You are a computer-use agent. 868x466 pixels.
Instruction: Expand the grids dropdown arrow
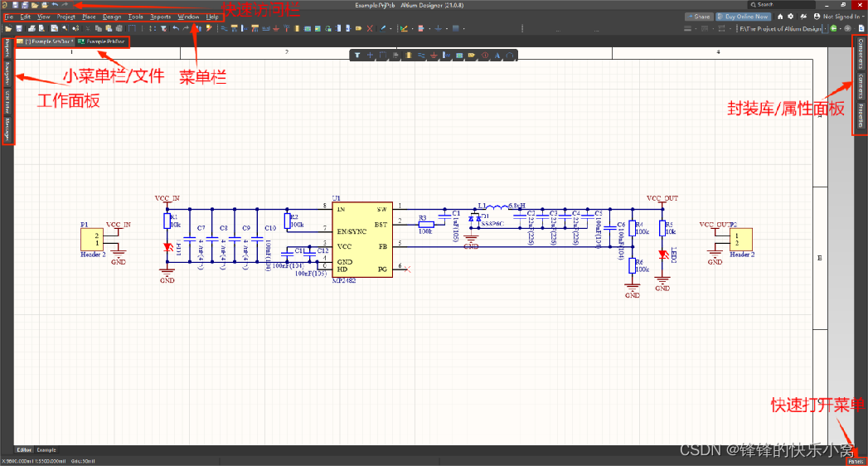tap(463, 28)
